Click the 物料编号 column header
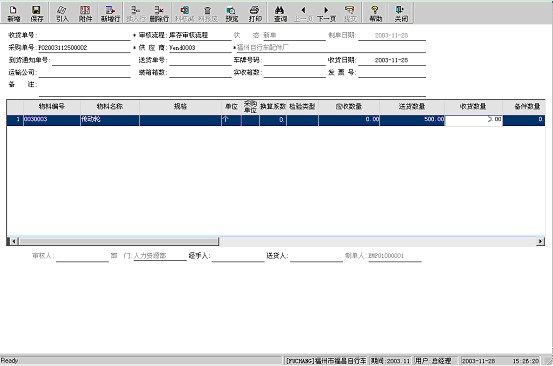 click(52, 106)
